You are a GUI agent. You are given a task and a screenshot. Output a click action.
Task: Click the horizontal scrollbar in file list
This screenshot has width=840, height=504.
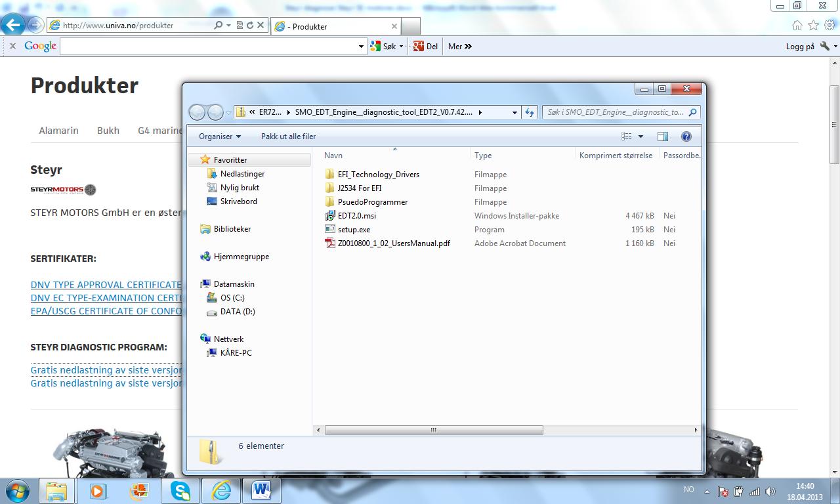point(434,430)
